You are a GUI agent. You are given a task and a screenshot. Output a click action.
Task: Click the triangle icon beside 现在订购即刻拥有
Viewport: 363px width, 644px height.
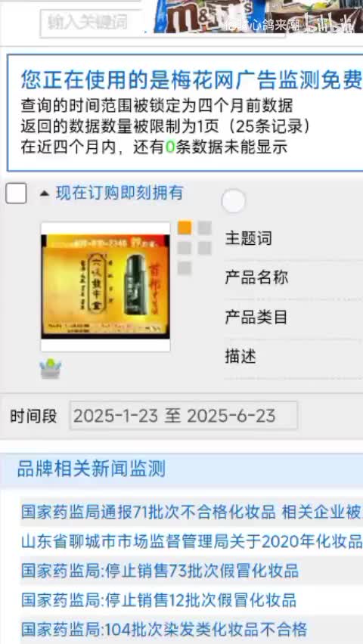[x=45, y=194]
